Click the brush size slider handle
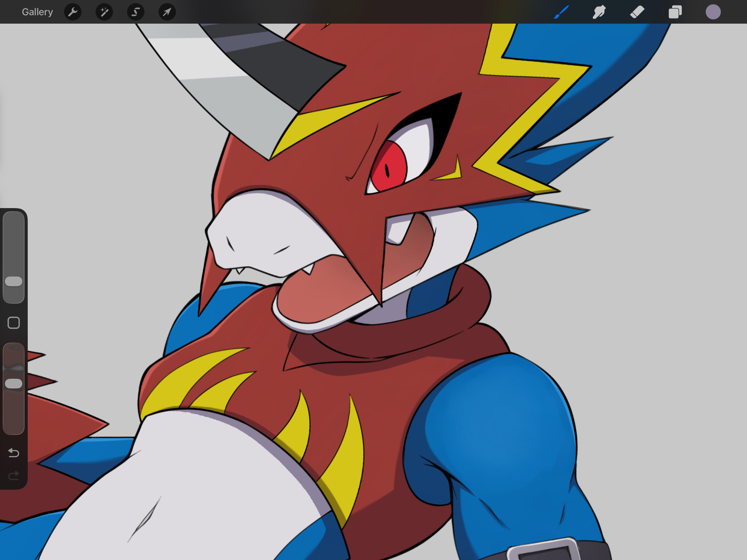The height and width of the screenshot is (560, 747). click(14, 281)
